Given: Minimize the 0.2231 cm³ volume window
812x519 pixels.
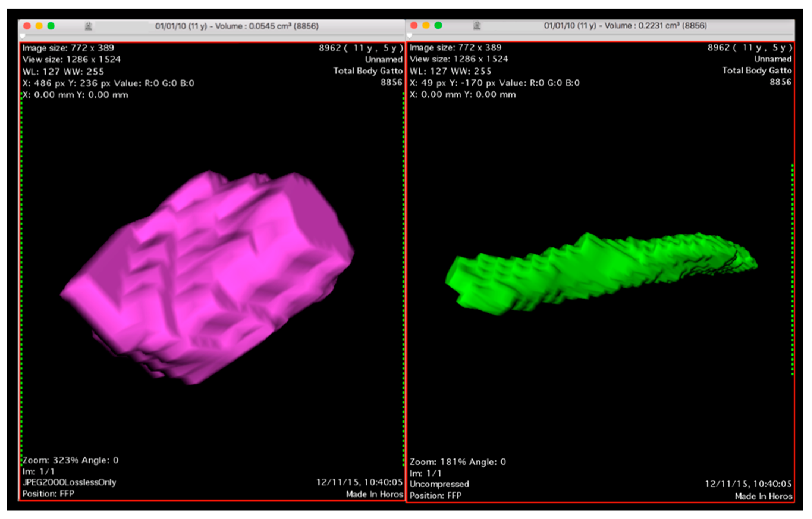Looking at the screenshot, I should point(426,25).
